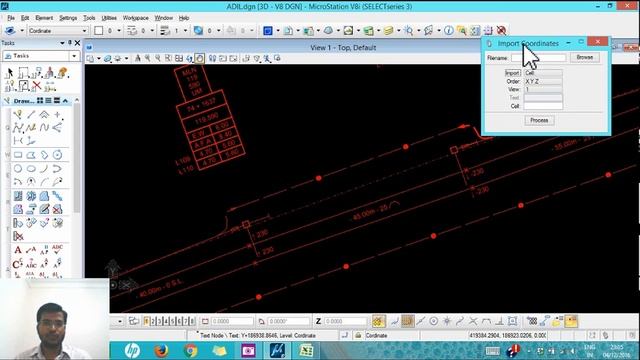
Task: Expand active line weight dropdown arrow
Action: coord(185,31)
